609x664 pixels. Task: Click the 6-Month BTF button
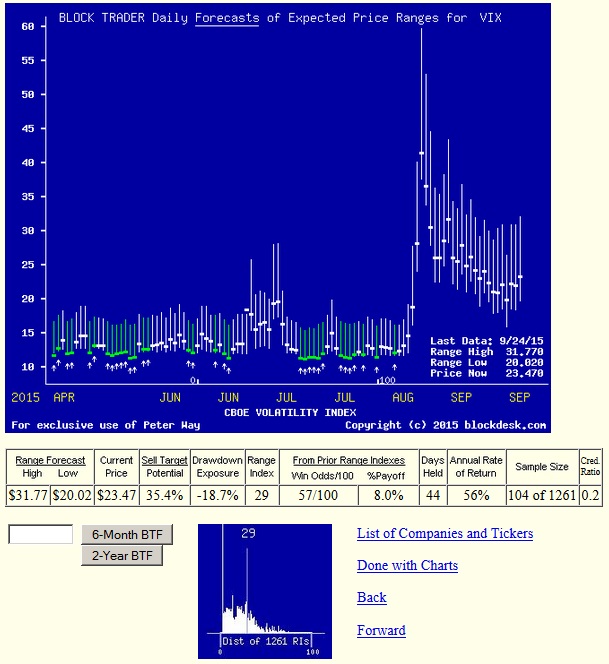pos(127,534)
